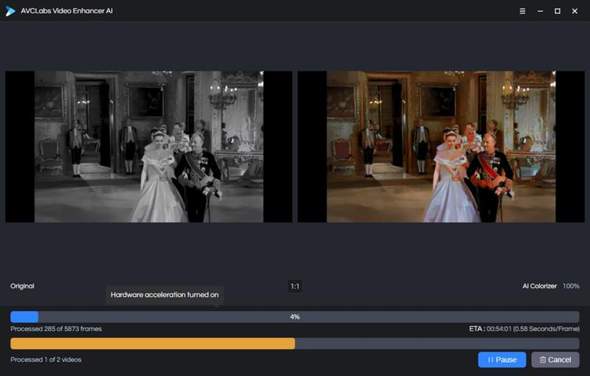Screen dimensions: 590x376
Task: Click the orange videos progress bar
Action: pyautogui.click(x=295, y=343)
